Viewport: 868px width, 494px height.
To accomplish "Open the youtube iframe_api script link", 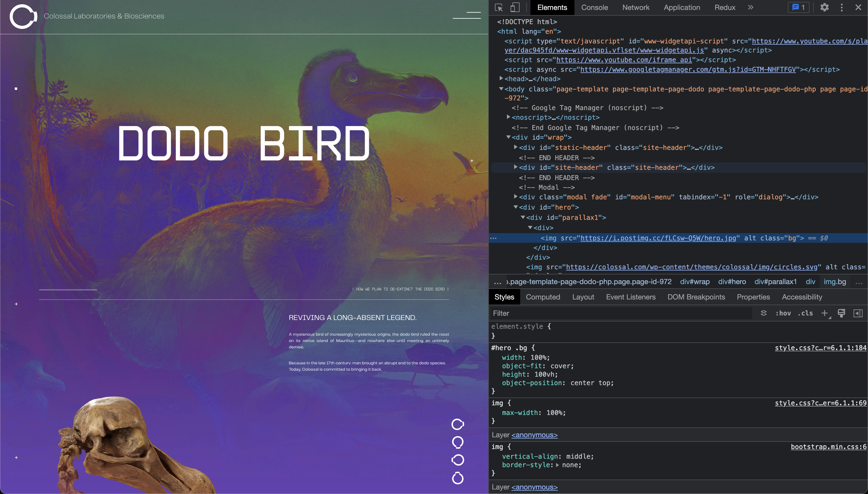I will (x=624, y=60).
